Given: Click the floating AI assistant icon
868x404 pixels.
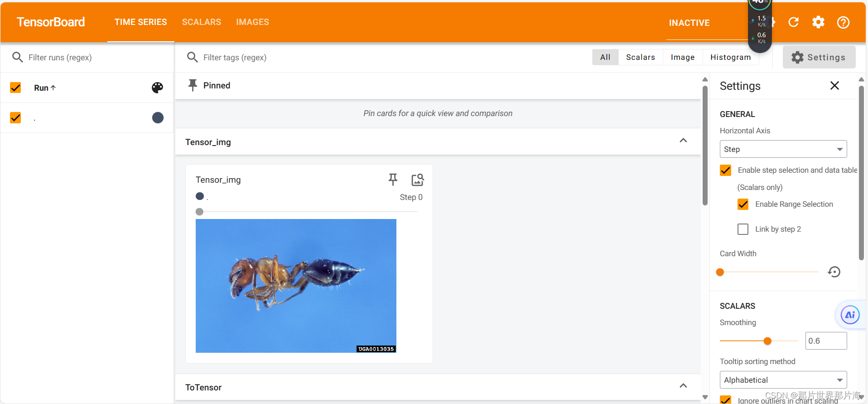Looking at the screenshot, I should (850, 315).
